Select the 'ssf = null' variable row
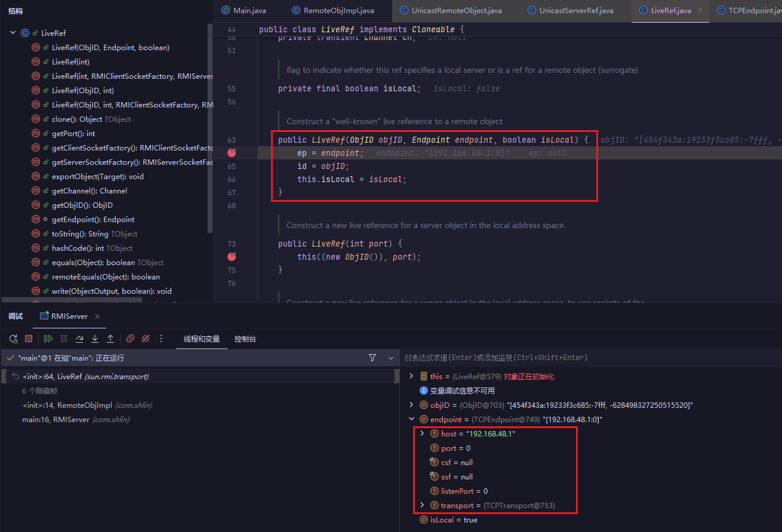The width and height of the screenshot is (782, 532). point(457,476)
